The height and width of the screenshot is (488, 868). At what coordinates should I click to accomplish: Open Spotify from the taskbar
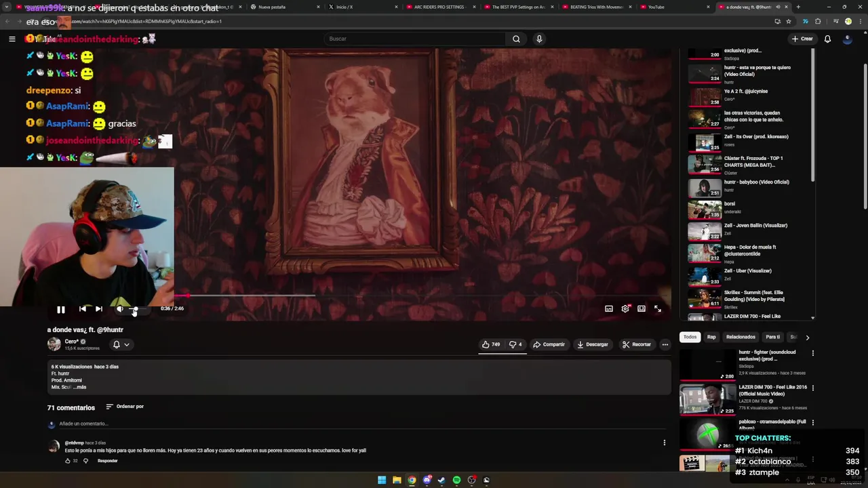click(456, 480)
